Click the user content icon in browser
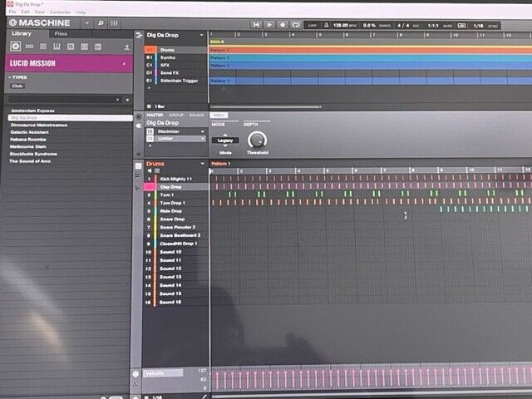This screenshot has width=532, height=399. point(127,47)
